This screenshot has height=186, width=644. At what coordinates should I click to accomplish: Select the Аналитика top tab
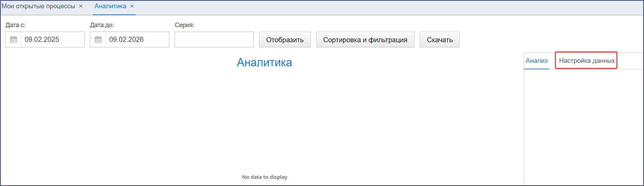click(x=110, y=6)
